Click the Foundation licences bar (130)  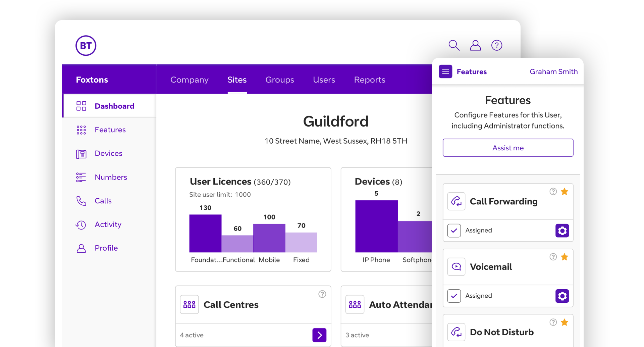(x=205, y=233)
